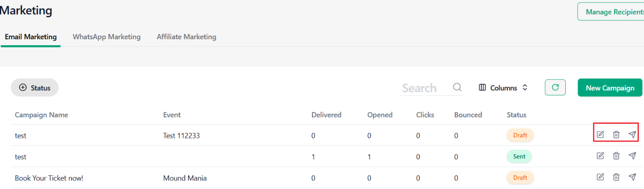Send the draft test campaign for Test 112233
The height and width of the screenshot is (189, 644).
coord(632,135)
